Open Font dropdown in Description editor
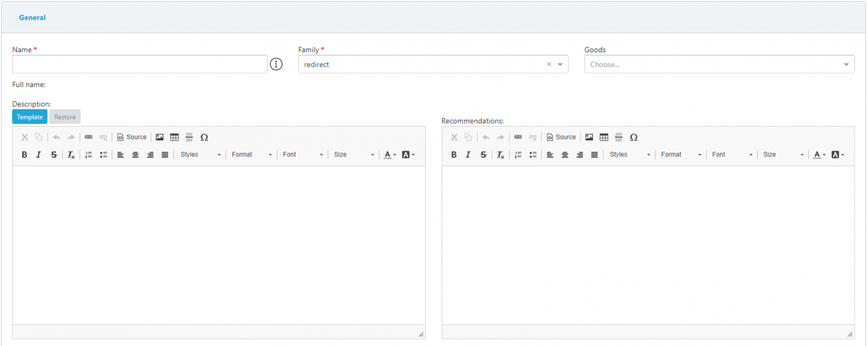Viewport: 868px width, 346px height. (x=303, y=155)
